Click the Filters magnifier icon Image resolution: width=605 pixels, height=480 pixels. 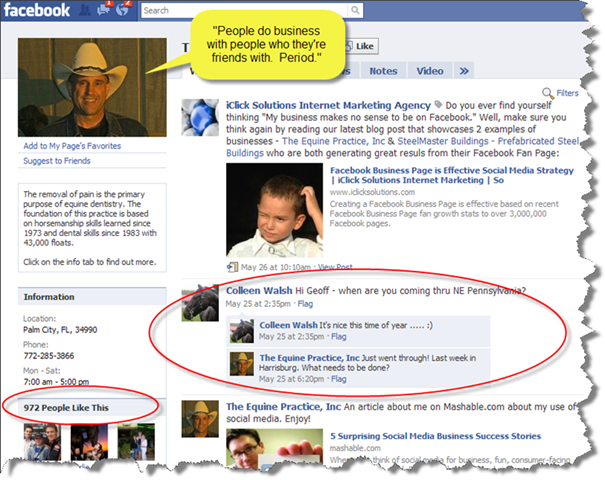pos(548,93)
